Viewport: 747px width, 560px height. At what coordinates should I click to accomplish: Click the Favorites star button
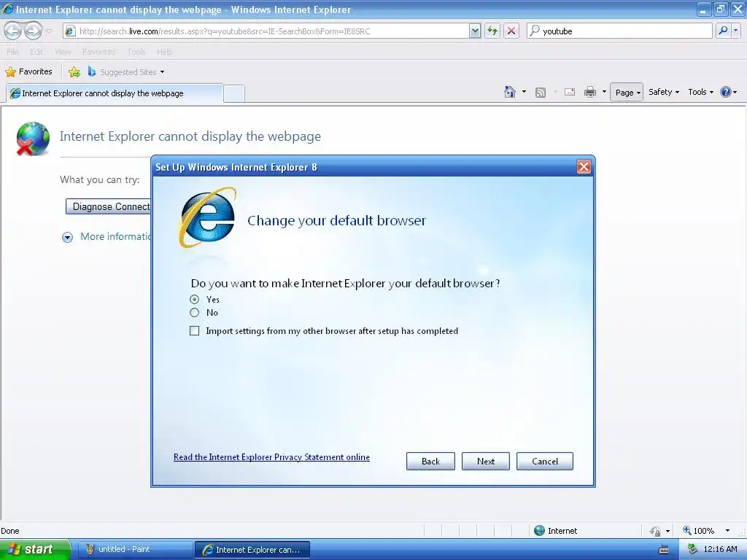click(28, 72)
